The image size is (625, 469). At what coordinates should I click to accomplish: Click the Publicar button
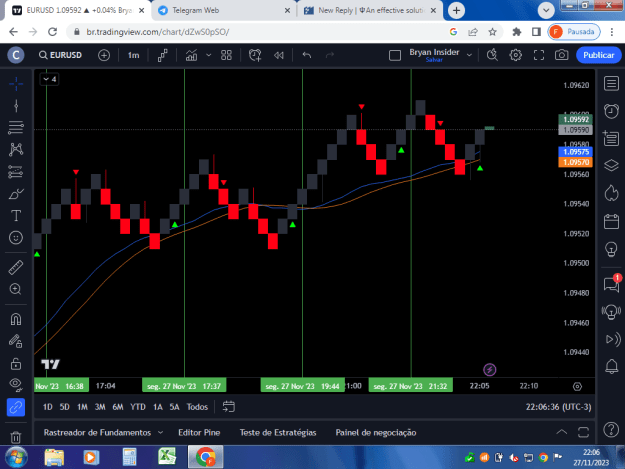point(599,55)
